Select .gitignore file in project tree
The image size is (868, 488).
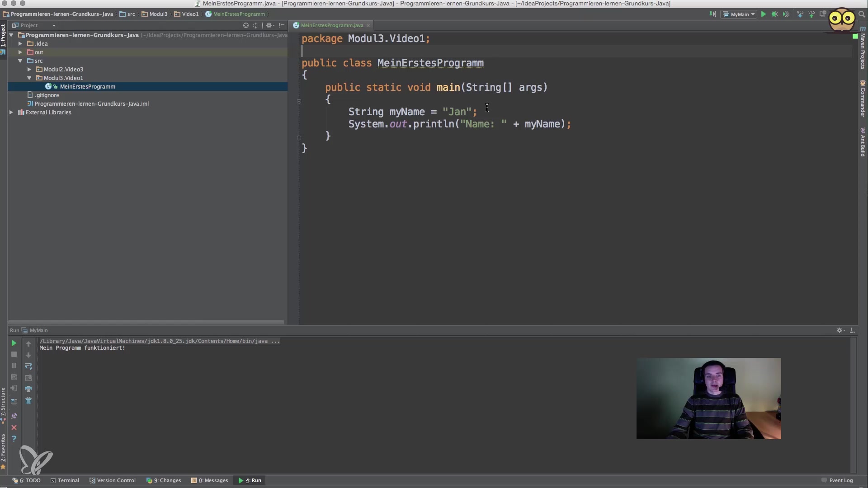tap(47, 95)
